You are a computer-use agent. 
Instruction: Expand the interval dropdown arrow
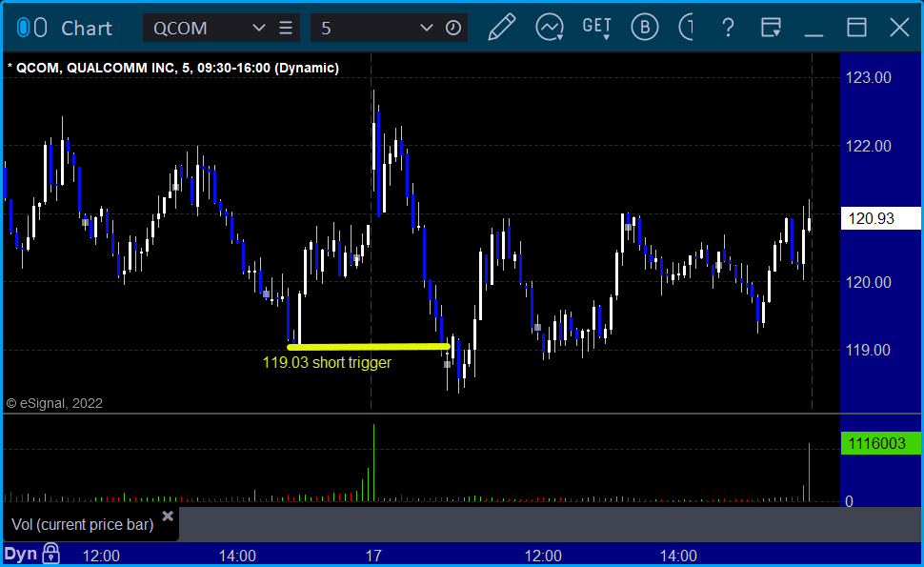click(426, 28)
